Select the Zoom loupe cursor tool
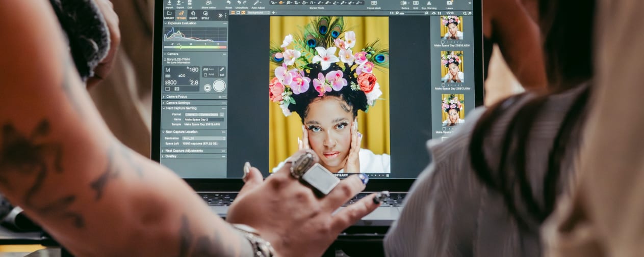Image resolution: width=644 pixels, height=257 pixels. click(x=288, y=3)
